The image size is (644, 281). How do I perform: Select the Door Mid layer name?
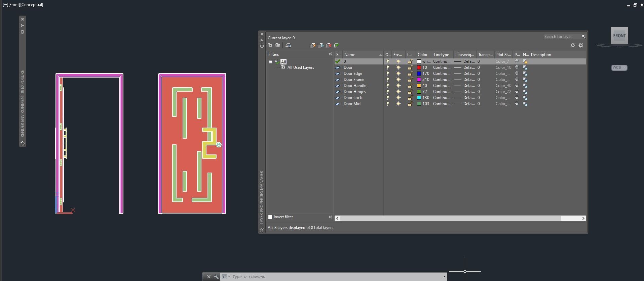click(352, 104)
